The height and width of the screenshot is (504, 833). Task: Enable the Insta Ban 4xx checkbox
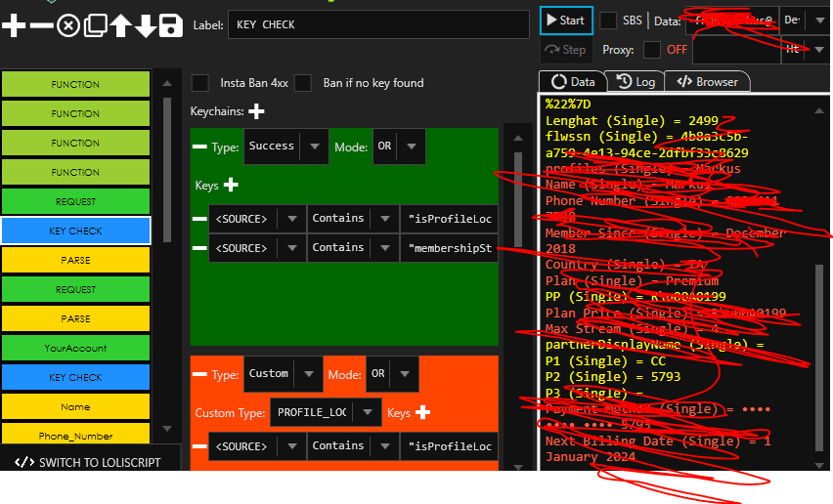(x=200, y=83)
